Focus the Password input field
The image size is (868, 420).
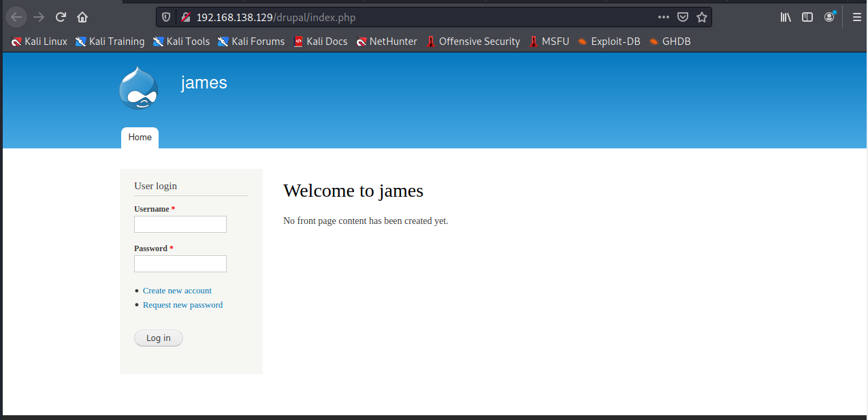tap(180, 264)
